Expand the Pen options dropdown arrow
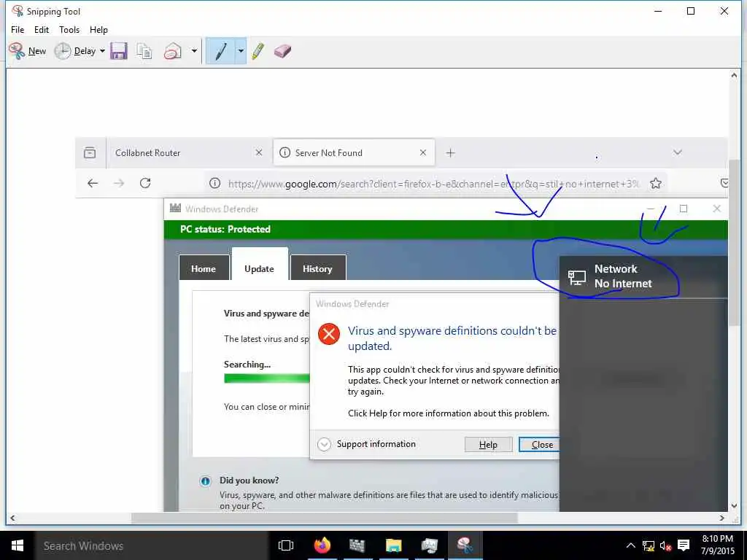 click(x=241, y=51)
